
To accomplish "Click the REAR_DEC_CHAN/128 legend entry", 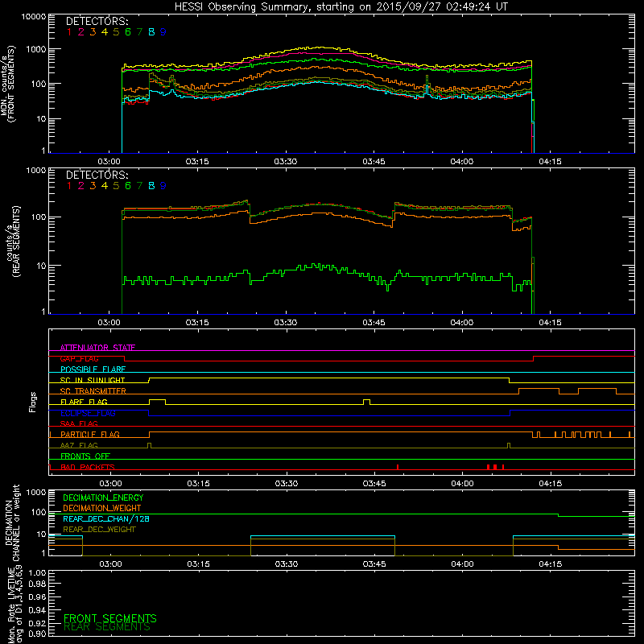I will click(106, 518).
